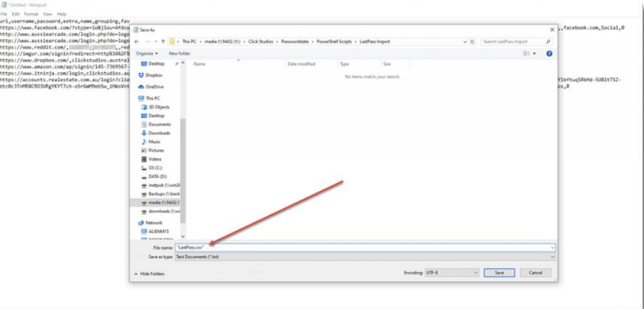Open the Format menu in Notepad
644x309 pixels.
[x=31, y=14]
